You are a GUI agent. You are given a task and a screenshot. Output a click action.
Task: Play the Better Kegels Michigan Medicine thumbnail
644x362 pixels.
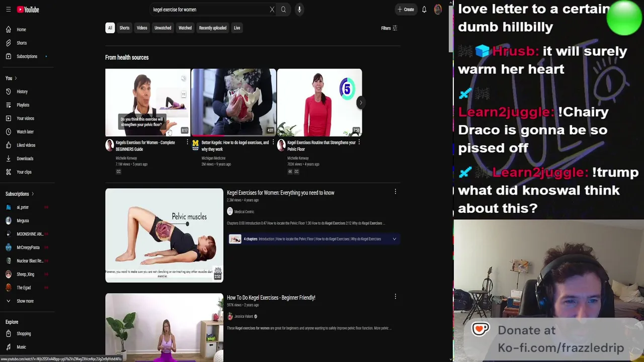point(233,103)
